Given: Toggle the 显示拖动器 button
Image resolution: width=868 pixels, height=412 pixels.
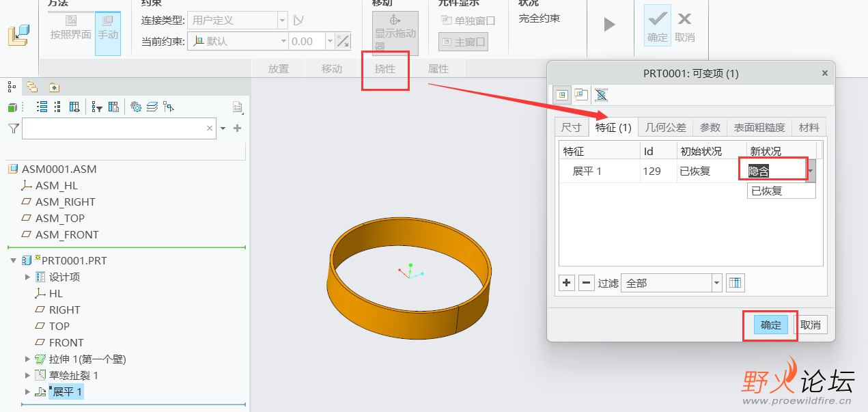Looking at the screenshot, I should (395, 33).
